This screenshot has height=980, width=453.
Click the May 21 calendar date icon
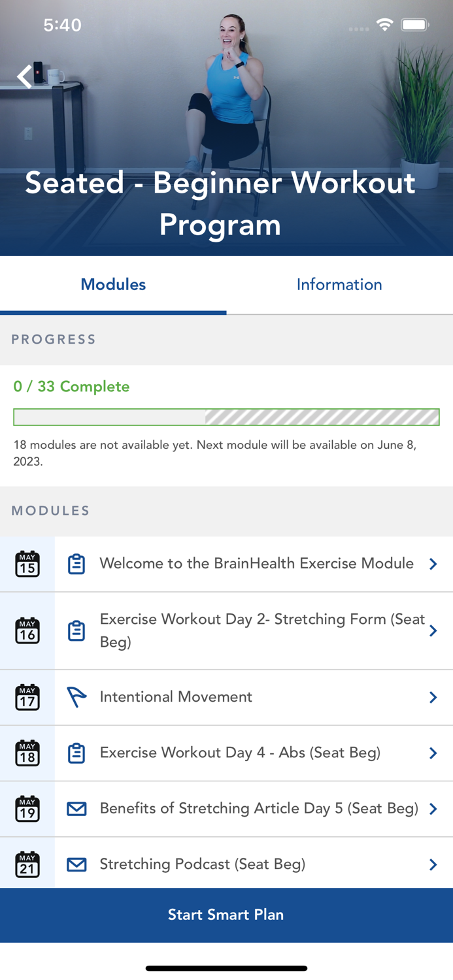point(26,864)
